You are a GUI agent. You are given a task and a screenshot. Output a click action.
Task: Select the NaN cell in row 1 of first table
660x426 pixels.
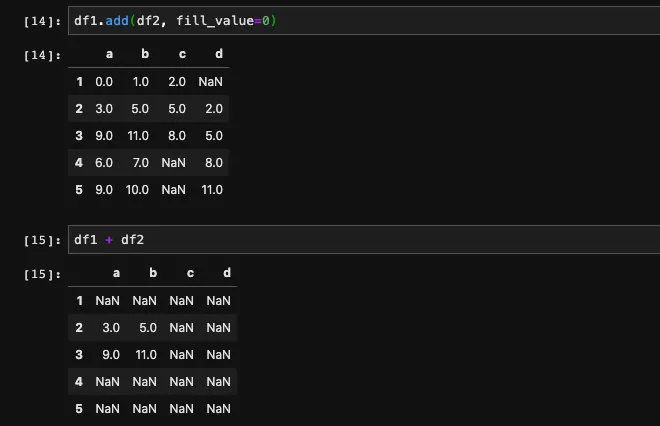click(x=210, y=82)
